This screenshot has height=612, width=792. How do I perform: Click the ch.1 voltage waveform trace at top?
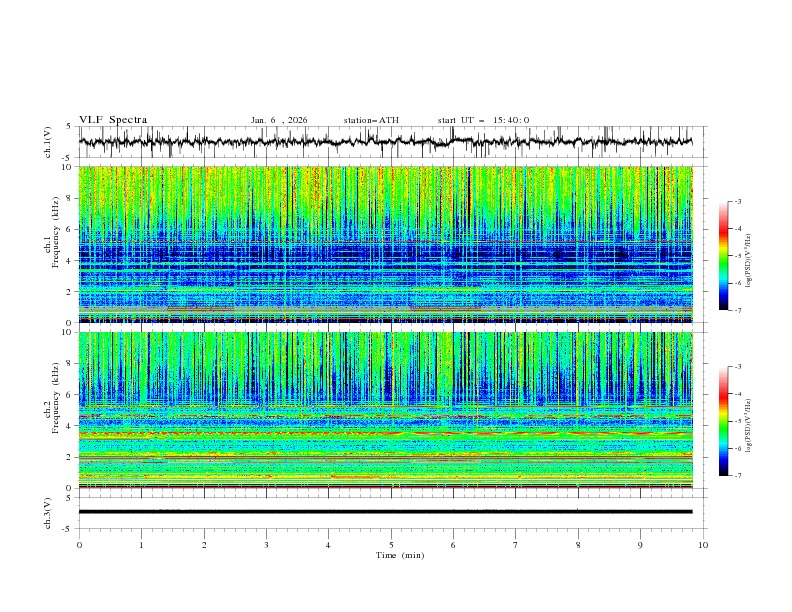tap(385, 142)
